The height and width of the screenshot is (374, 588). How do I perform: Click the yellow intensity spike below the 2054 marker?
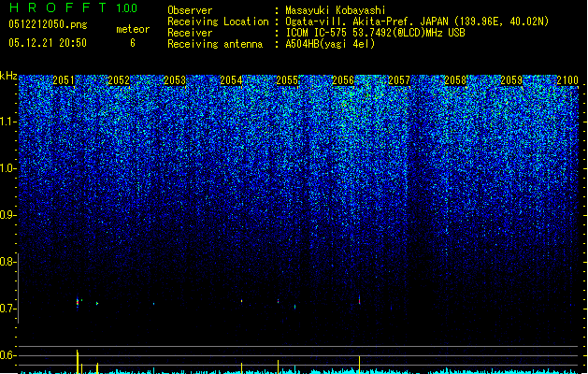tap(241, 368)
